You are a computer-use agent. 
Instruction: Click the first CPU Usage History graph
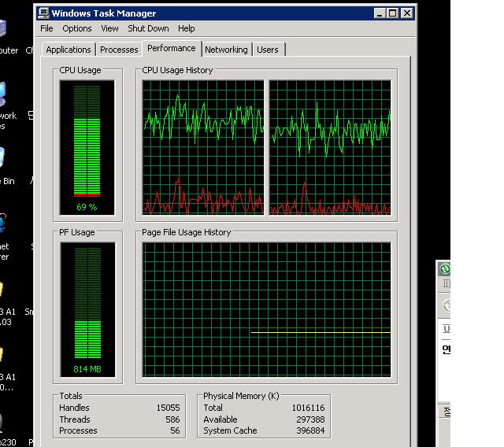tap(203, 147)
